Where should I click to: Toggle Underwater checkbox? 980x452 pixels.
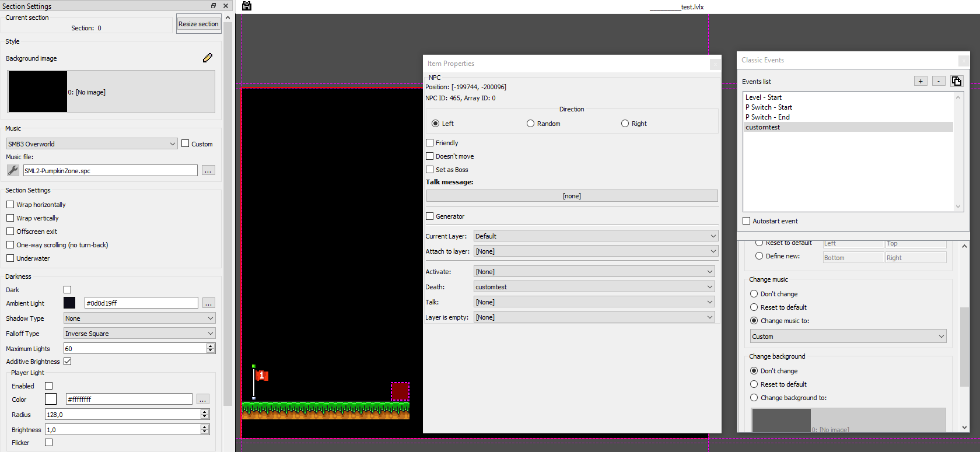click(10, 258)
